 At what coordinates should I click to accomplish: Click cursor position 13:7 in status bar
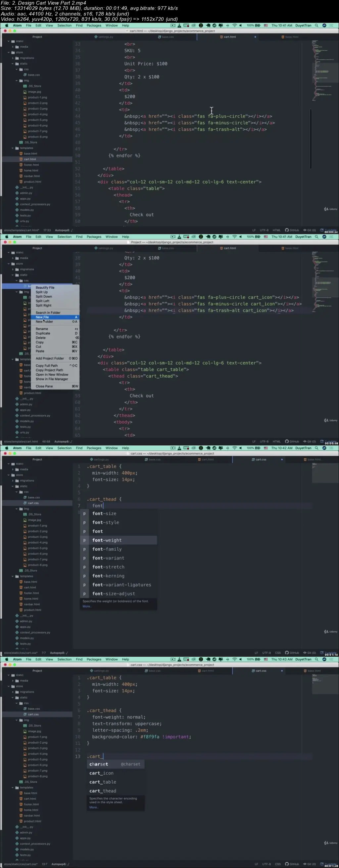[x=44, y=864]
